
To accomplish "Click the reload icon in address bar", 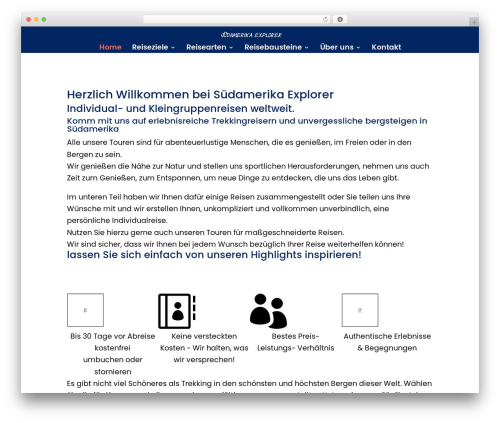I will (325, 19).
